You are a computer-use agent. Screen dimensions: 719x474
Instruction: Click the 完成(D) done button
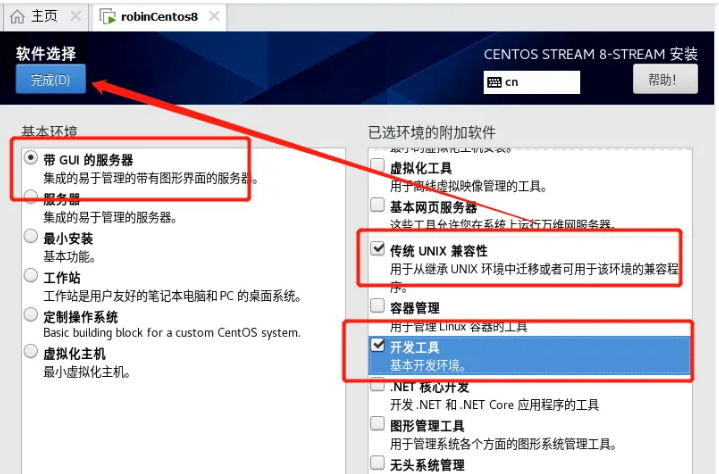(50, 79)
